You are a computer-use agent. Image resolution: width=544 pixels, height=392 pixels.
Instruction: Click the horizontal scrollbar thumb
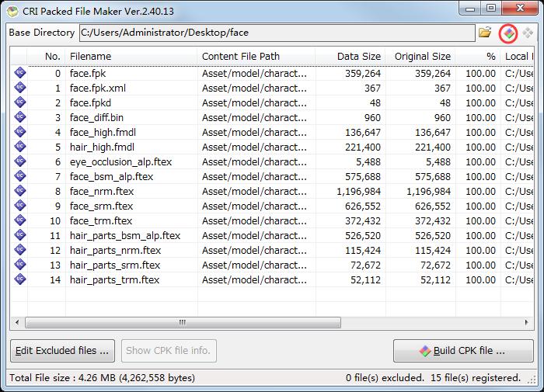point(183,323)
